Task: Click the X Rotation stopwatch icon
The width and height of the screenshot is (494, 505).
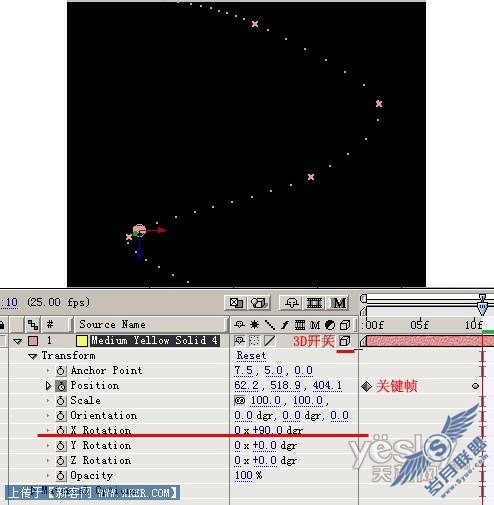Action: click(x=61, y=430)
